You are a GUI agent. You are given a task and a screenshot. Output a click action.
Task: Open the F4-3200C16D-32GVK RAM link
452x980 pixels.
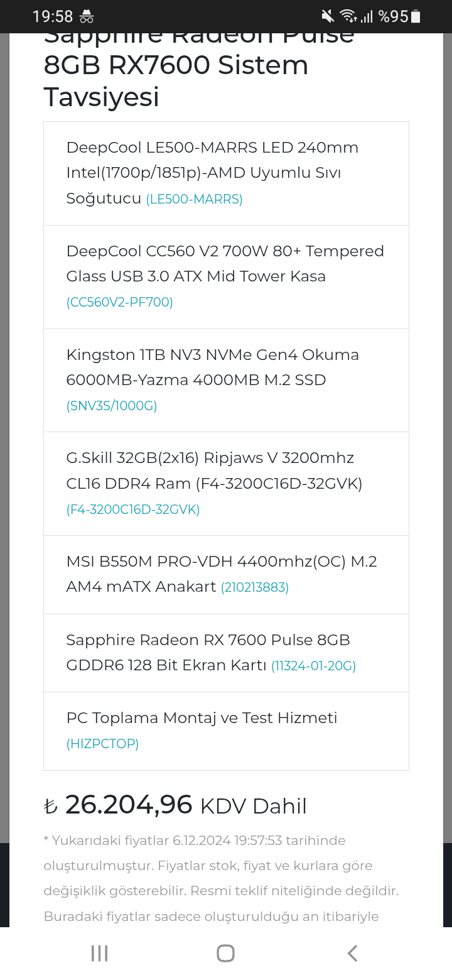[x=133, y=510]
